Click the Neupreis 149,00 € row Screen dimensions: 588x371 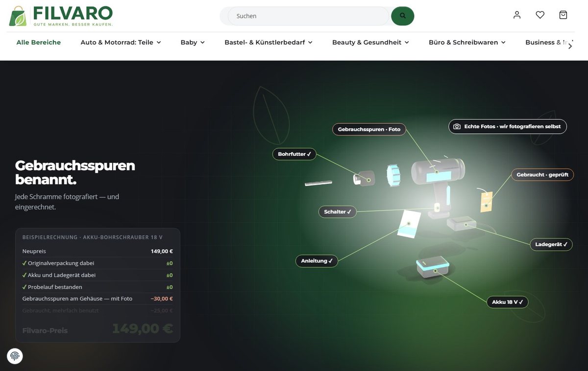(98, 251)
